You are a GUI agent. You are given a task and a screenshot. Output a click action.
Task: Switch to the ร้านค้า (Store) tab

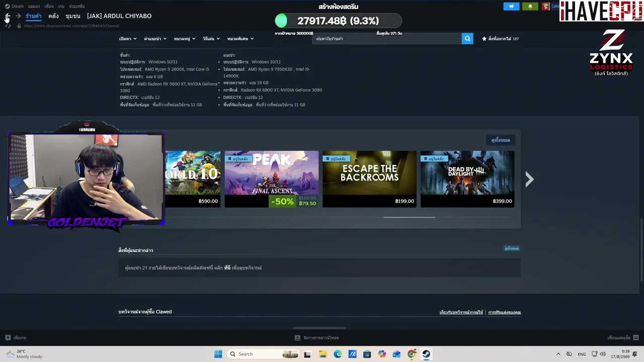coord(34,16)
